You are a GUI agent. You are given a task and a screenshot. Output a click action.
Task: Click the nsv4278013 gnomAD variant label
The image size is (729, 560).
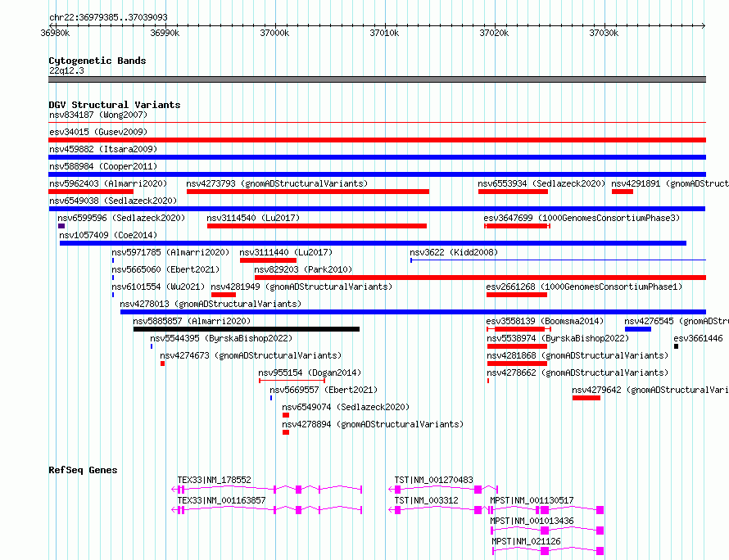(x=211, y=304)
